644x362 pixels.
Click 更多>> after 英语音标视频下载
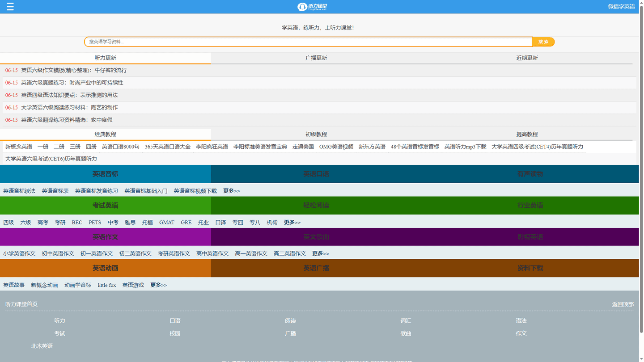pos(232,191)
